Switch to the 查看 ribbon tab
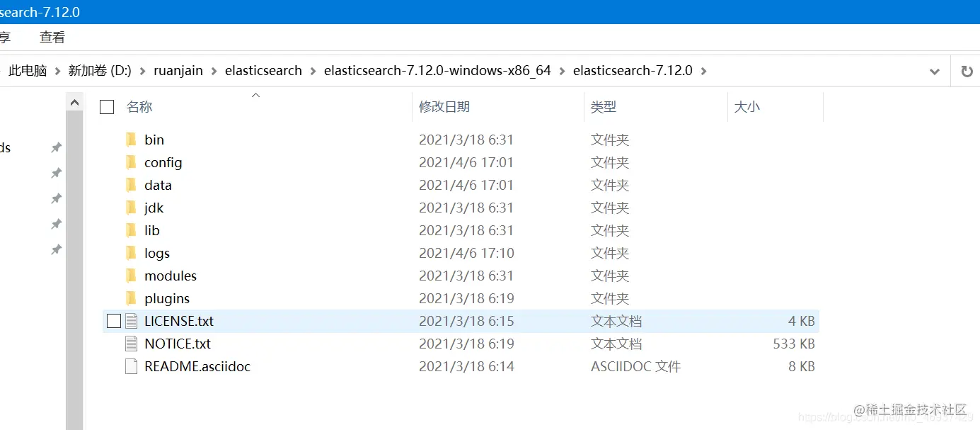The height and width of the screenshot is (430, 980). point(52,36)
